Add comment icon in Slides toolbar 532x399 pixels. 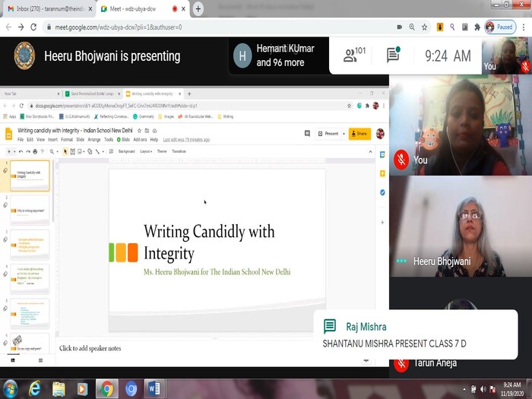pyautogui.click(x=111, y=152)
